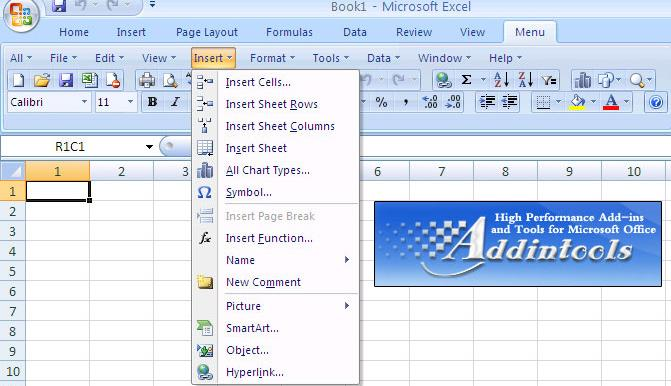This screenshot has width=671, height=386.
Task: Click the red Font Color swatch
Action: (x=611, y=103)
